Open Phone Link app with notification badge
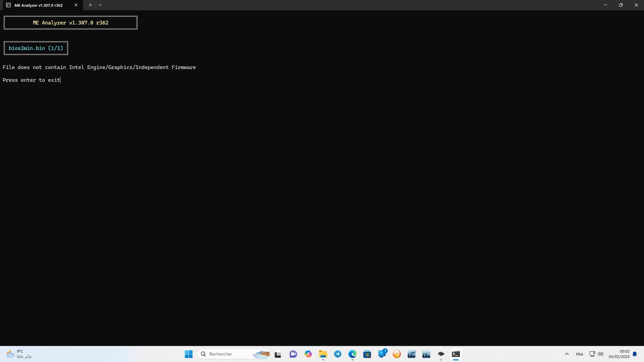644x362 pixels. tap(382, 354)
